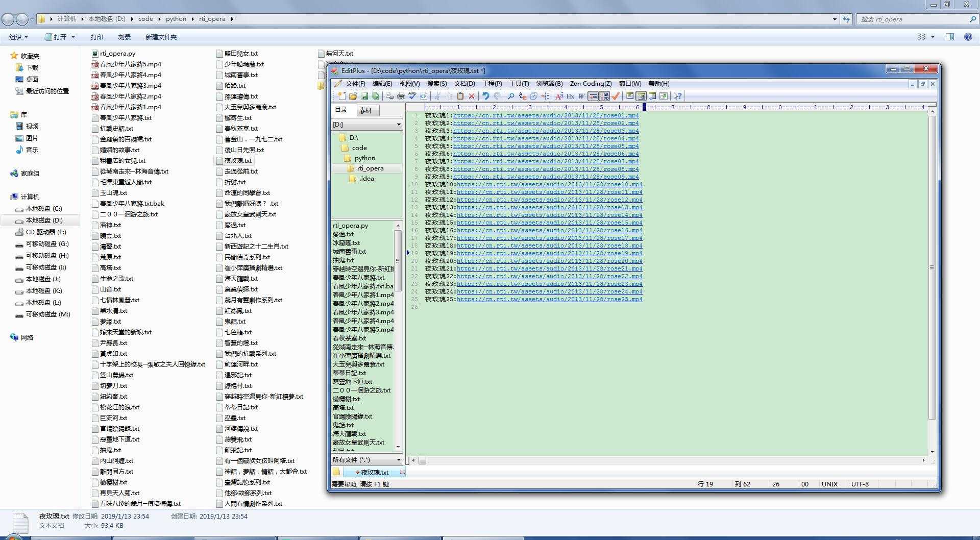
Task: Click the Print icon in EditPlus toolbar
Action: coord(401,96)
